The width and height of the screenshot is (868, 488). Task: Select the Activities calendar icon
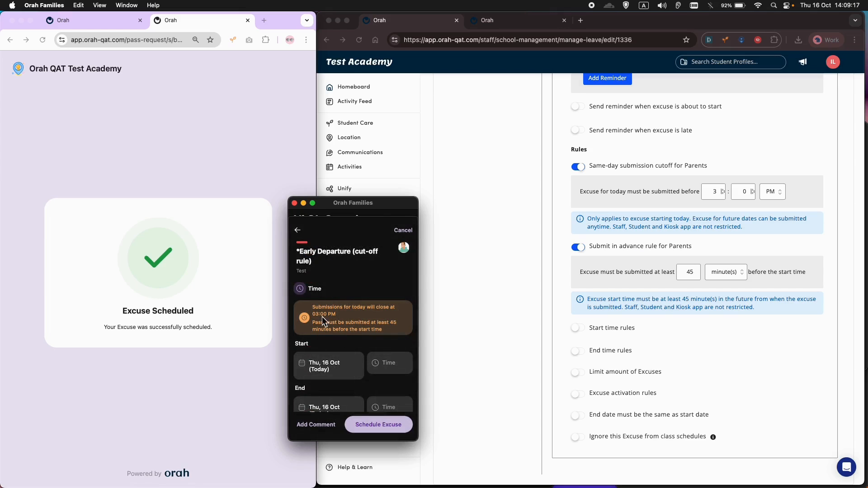tap(330, 167)
